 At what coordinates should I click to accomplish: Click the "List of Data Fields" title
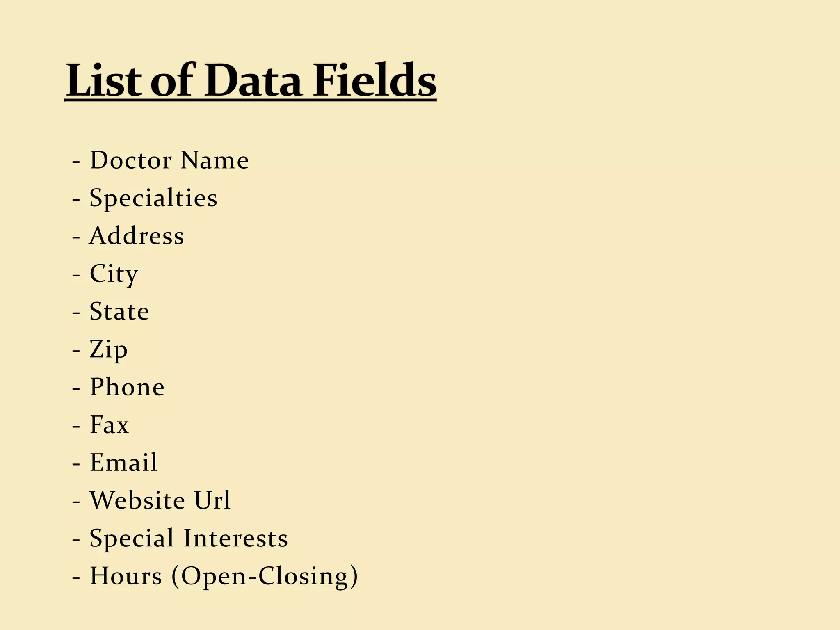coord(251,80)
